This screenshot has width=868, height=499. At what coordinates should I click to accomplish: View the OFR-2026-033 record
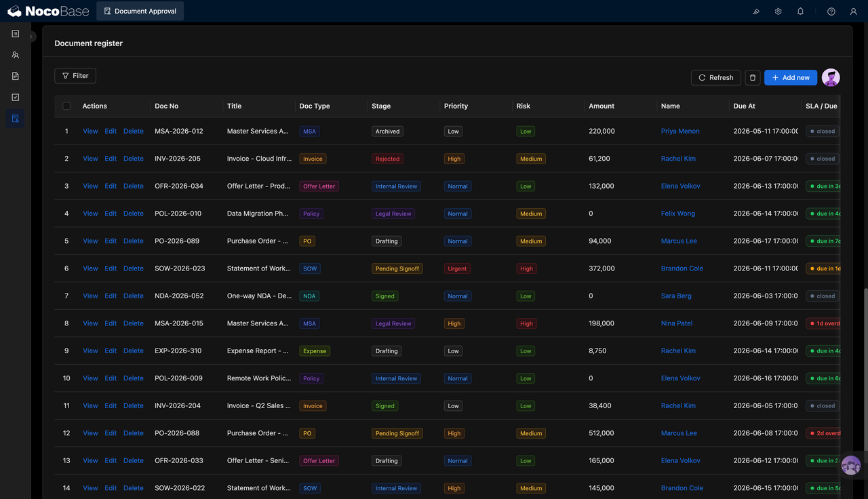[90, 460]
